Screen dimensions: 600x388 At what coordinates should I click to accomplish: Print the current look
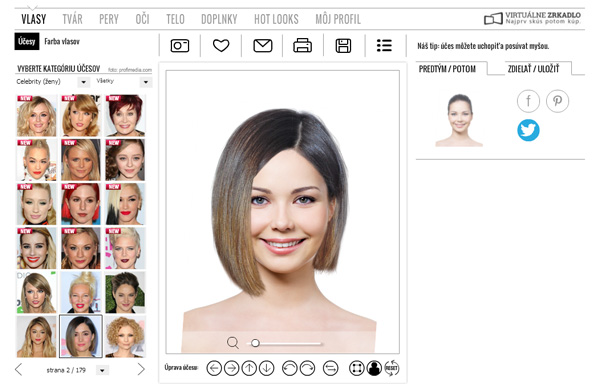click(302, 46)
